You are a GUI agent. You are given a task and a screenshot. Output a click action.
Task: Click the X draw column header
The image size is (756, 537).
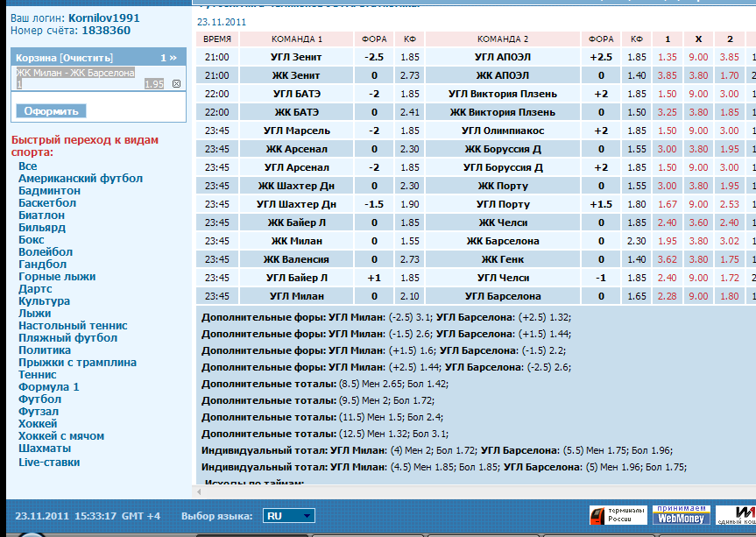pyautogui.click(x=698, y=39)
